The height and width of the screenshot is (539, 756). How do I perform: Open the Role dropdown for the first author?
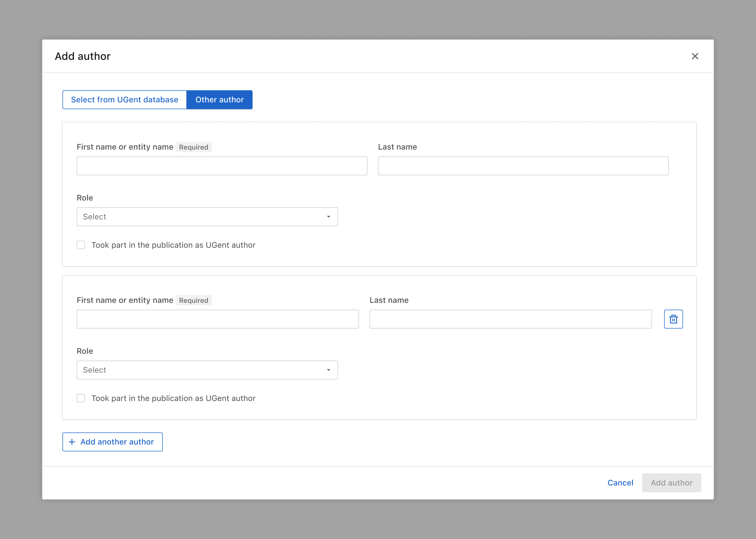[x=207, y=216]
